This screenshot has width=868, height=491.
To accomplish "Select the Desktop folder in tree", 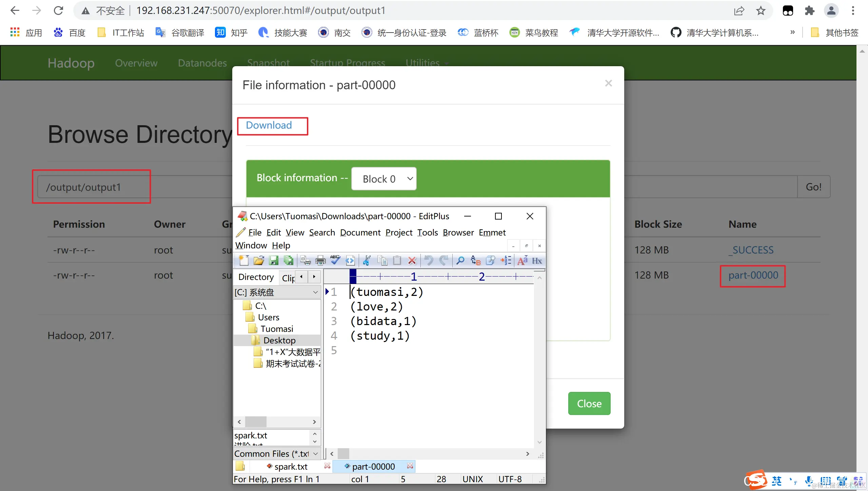I will click(279, 340).
